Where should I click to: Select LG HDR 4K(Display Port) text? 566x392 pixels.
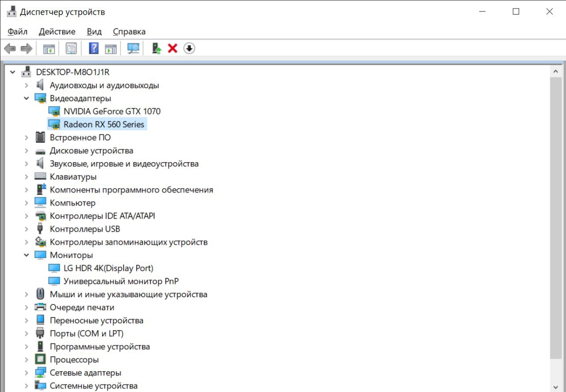(108, 268)
